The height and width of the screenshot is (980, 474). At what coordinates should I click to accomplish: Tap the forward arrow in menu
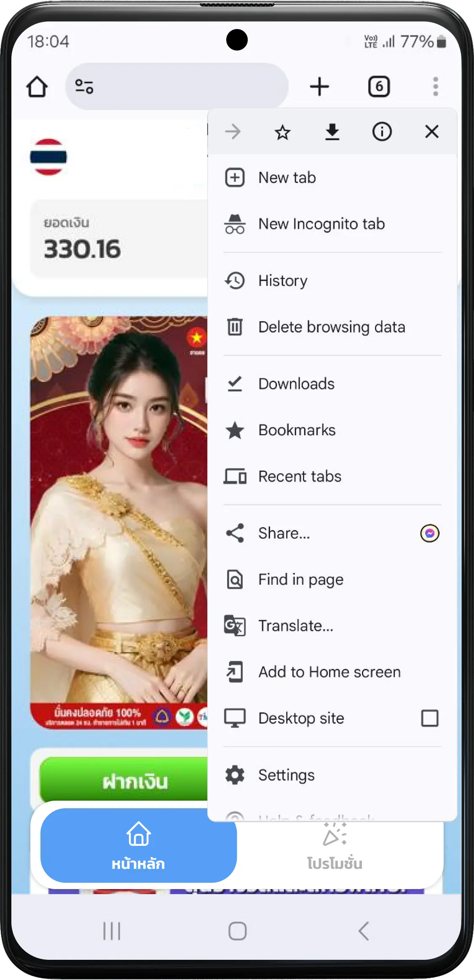pyautogui.click(x=233, y=132)
